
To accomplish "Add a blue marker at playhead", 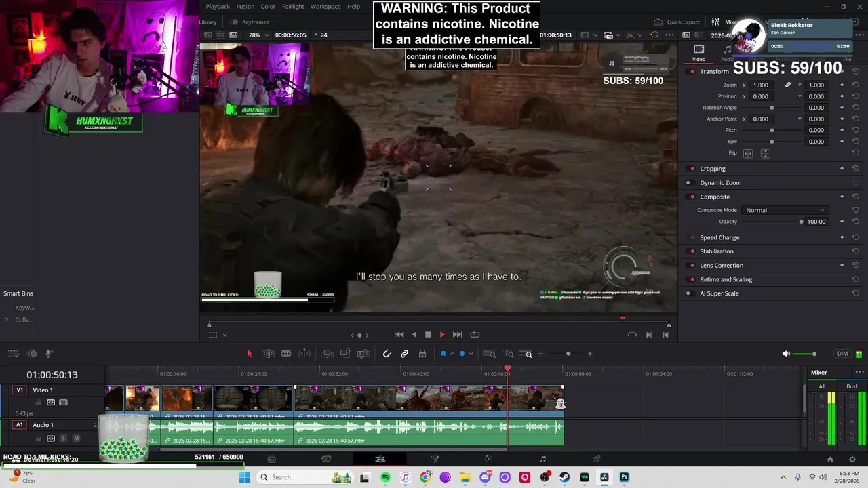I will pyautogui.click(x=462, y=354).
